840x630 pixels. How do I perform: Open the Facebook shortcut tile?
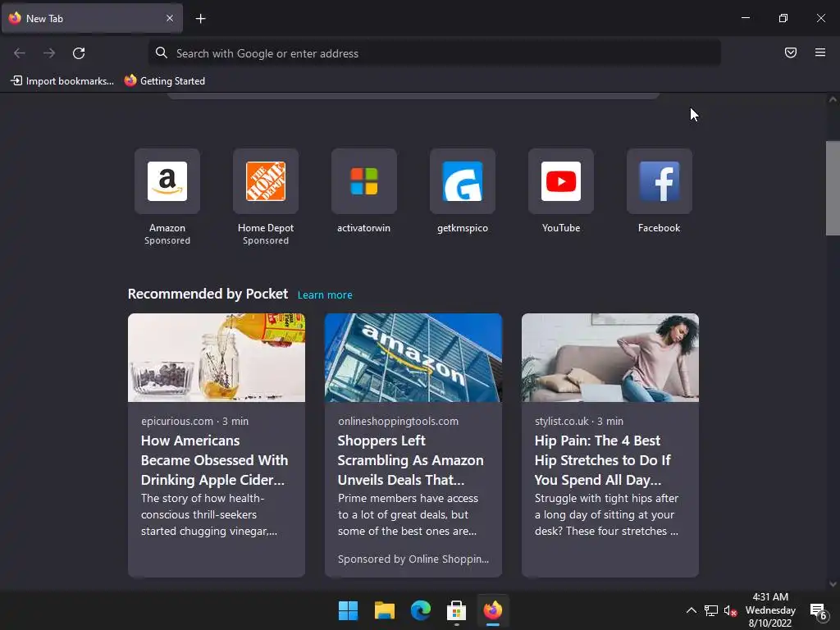point(660,181)
